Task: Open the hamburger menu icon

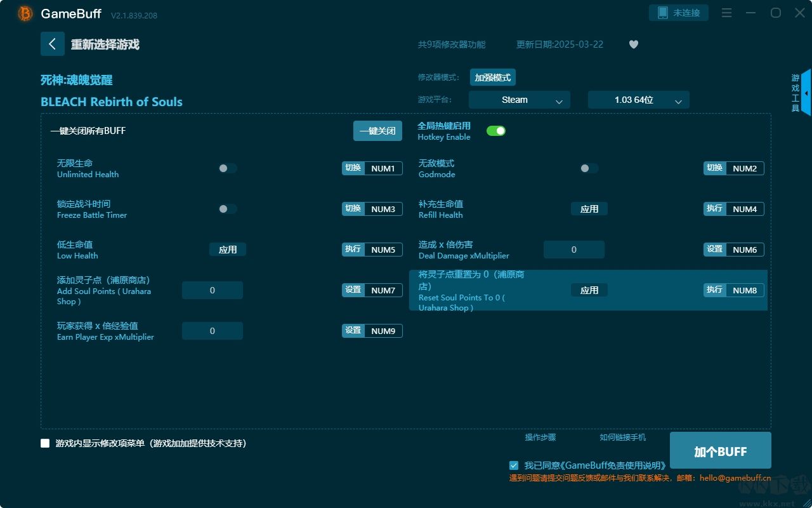Action: click(727, 13)
